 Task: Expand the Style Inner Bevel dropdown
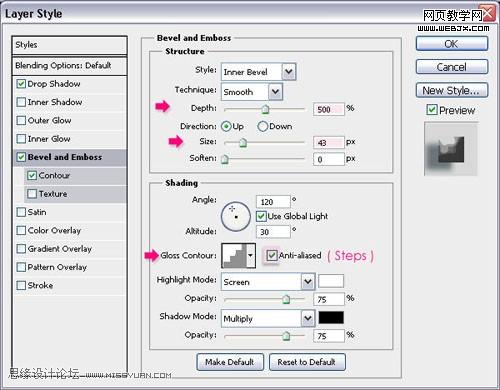tap(289, 72)
